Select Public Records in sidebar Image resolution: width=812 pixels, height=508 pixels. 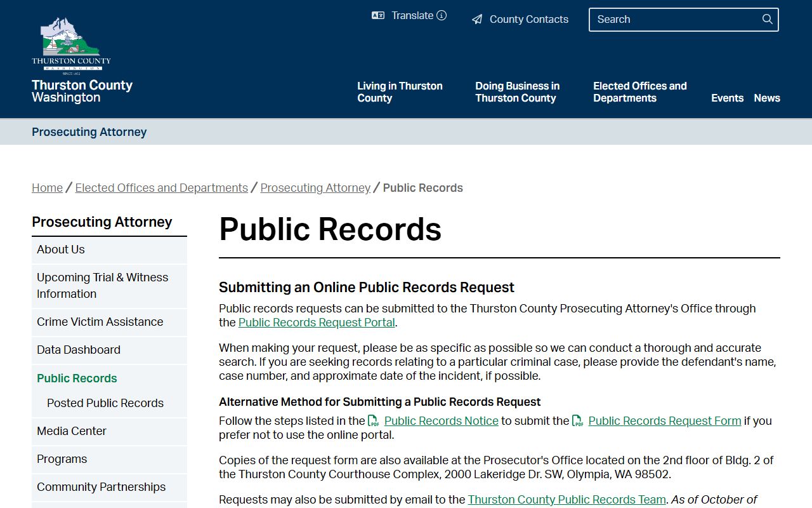click(77, 378)
